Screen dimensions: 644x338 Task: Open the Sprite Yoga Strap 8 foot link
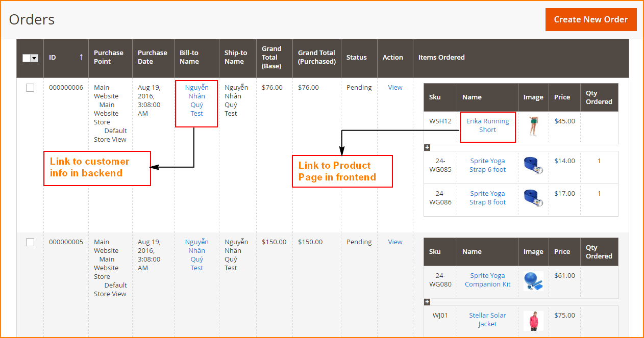[x=487, y=198]
